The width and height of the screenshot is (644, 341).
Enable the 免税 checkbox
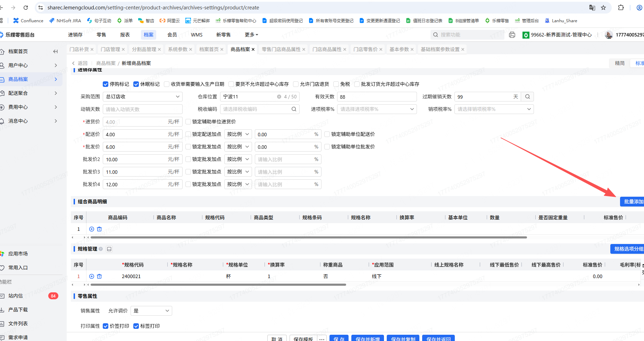click(x=336, y=84)
